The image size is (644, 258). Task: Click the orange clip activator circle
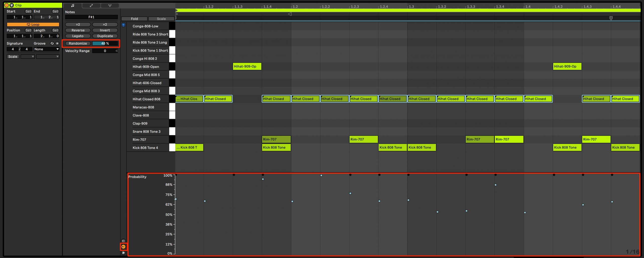[7, 5]
